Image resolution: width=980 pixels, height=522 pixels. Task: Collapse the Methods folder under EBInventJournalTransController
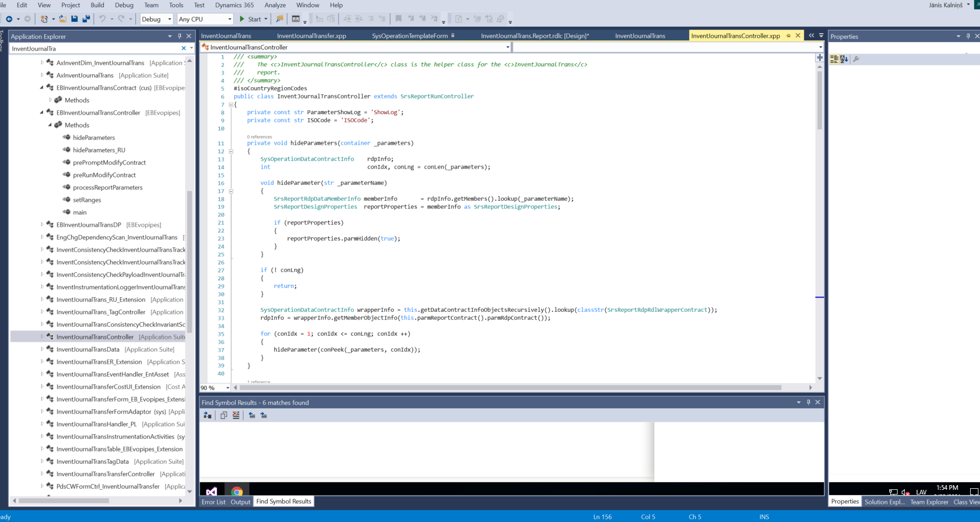coord(50,125)
